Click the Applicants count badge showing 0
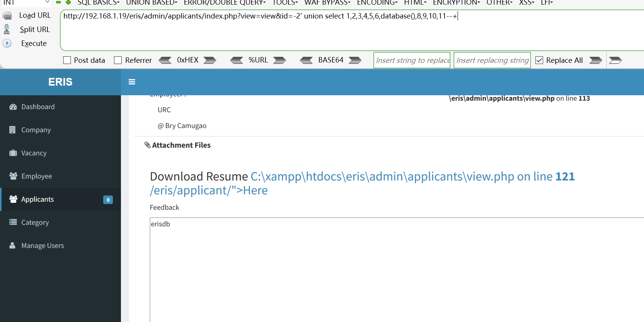The width and height of the screenshot is (644, 322). (108, 200)
